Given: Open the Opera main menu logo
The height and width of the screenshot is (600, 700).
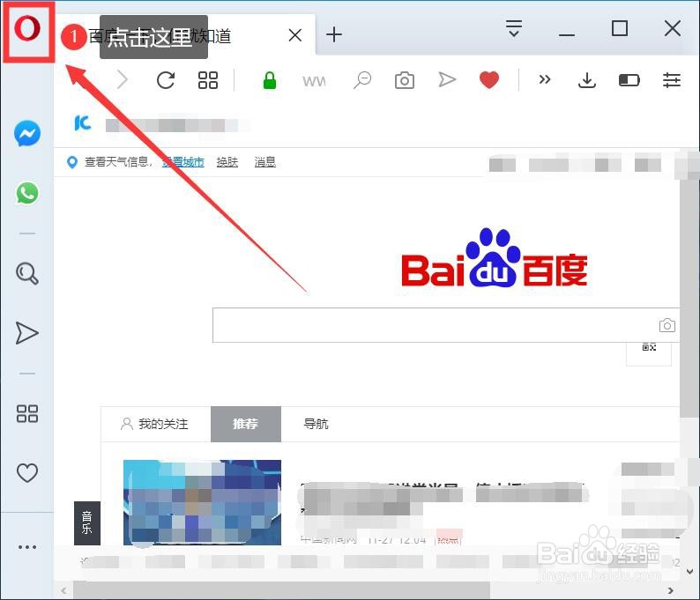Looking at the screenshot, I should point(27,28).
